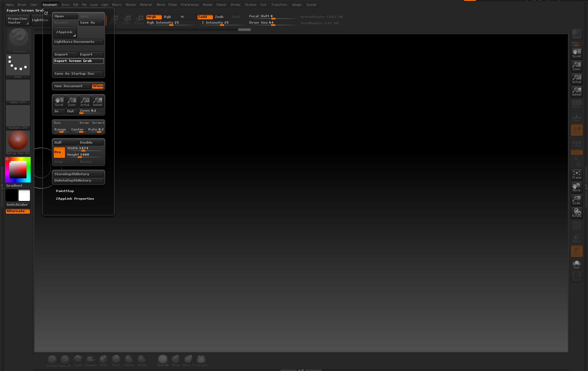Click the New Document button
This screenshot has height=371, width=588.
click(72, 86)
